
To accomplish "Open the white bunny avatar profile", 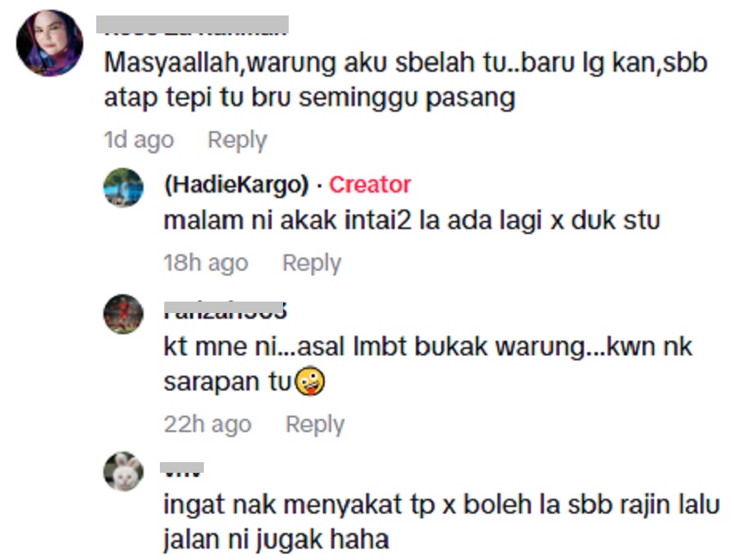I will 123,472.
